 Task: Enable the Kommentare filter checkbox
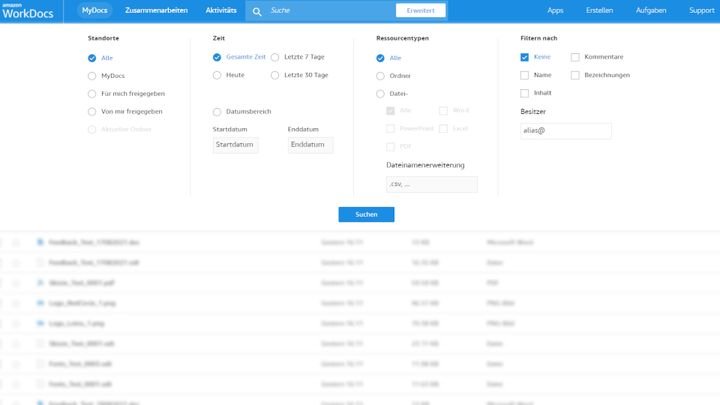pyautogui.click(x=575, y=58)
